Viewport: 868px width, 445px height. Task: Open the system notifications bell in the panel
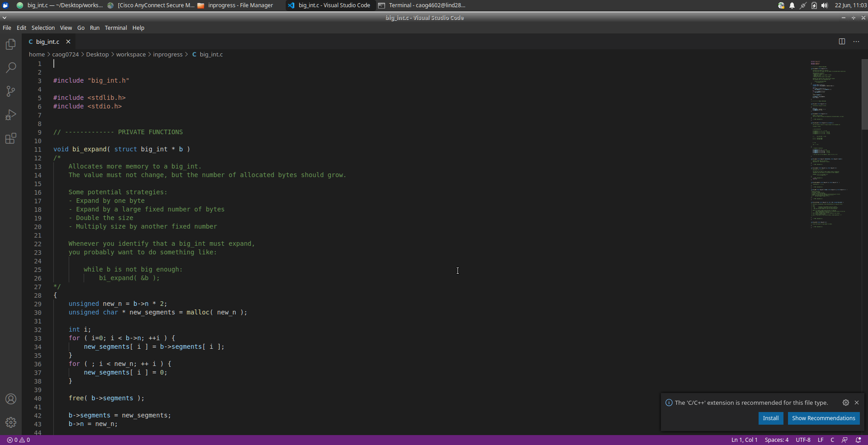(792, 5)
